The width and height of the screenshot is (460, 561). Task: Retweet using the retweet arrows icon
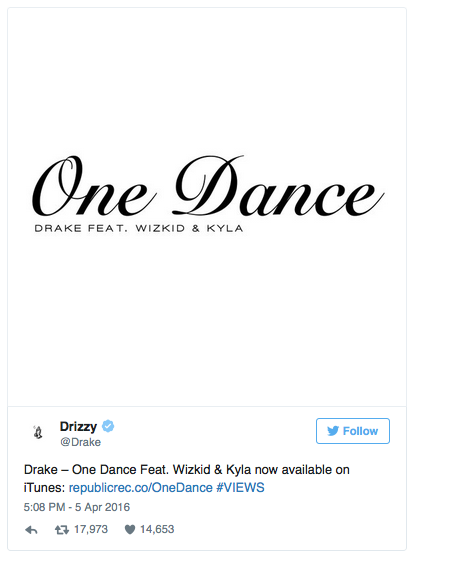coord(62,530)
